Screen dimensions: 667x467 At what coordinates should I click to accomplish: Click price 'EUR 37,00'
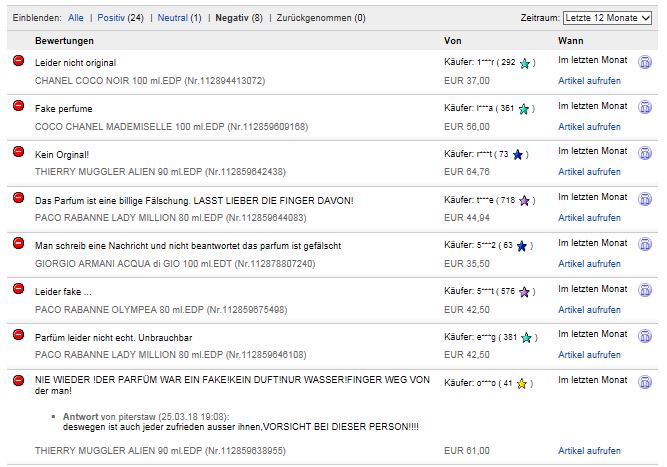467,81
